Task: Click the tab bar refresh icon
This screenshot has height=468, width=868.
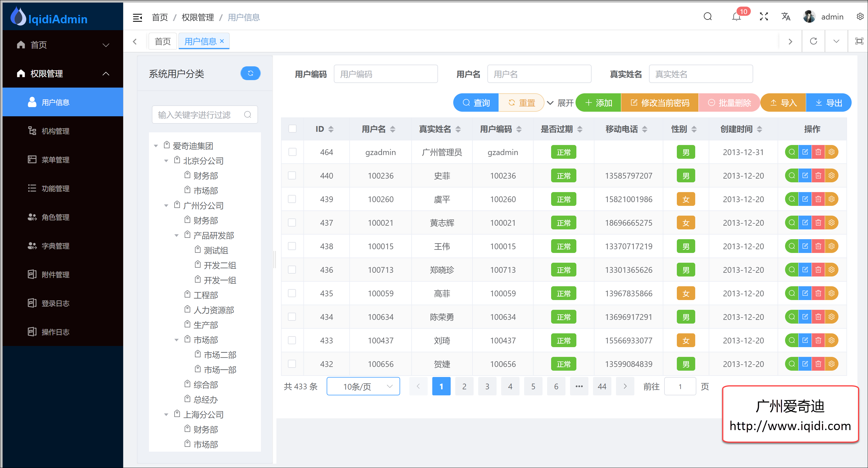Action: tap(813, 41)
